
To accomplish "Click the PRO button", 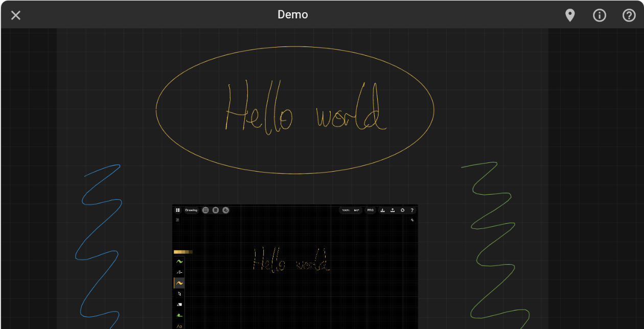I will point(371,210).
